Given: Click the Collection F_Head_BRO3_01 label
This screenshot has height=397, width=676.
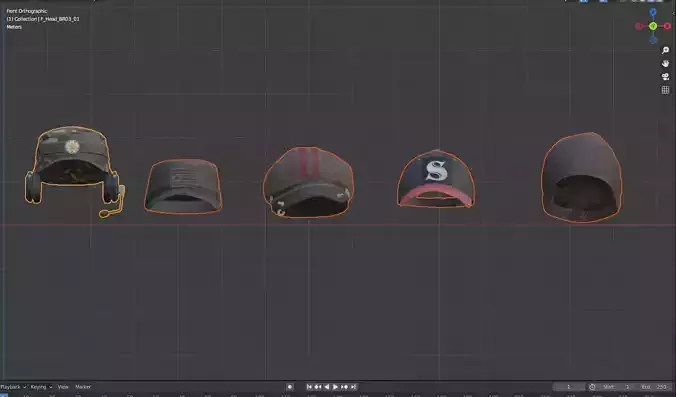Looking at the screenshot, I should click(43, 19).
